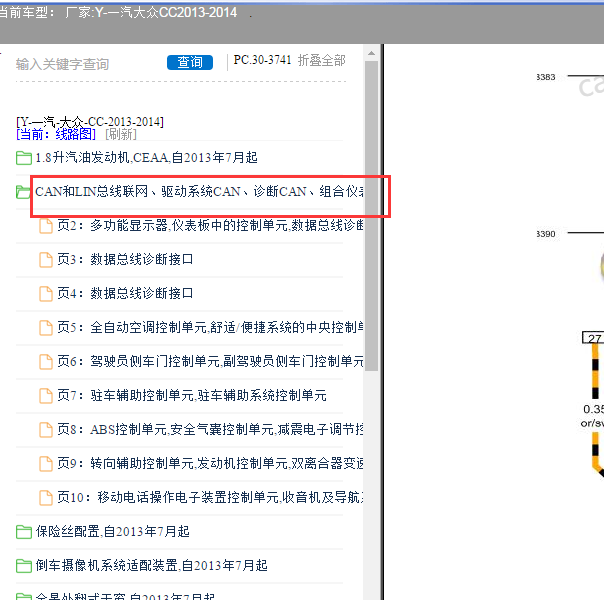Click page icon beside 页7 驻车辅助控制单元
The width and height of the screenshot is (604, 600).
(46, 396)
